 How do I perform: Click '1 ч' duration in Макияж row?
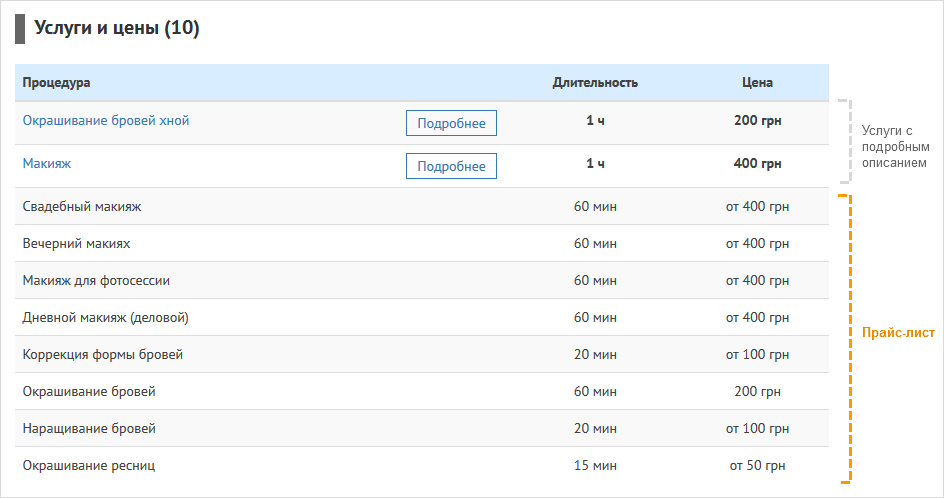pyautogui.click(x=595, y=163)
